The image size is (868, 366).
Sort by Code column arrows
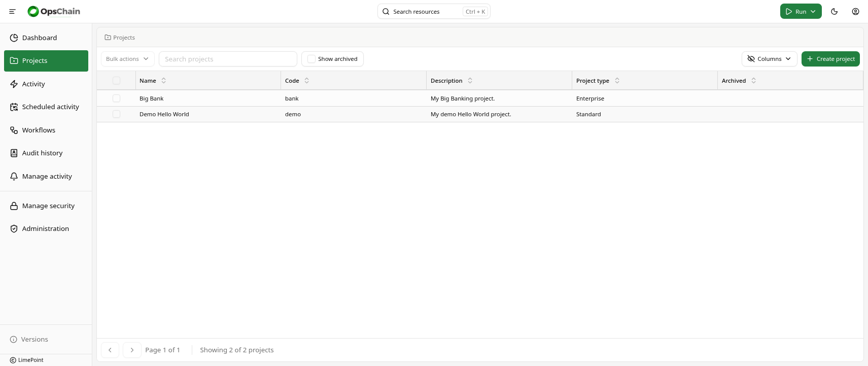(x=306, y=80)
